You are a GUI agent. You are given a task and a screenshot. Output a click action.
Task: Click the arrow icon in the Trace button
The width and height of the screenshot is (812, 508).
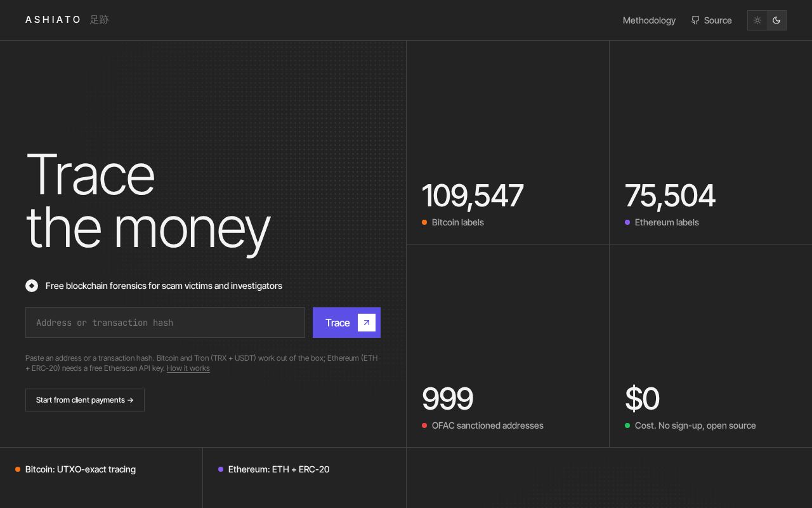tap(367, 323)
